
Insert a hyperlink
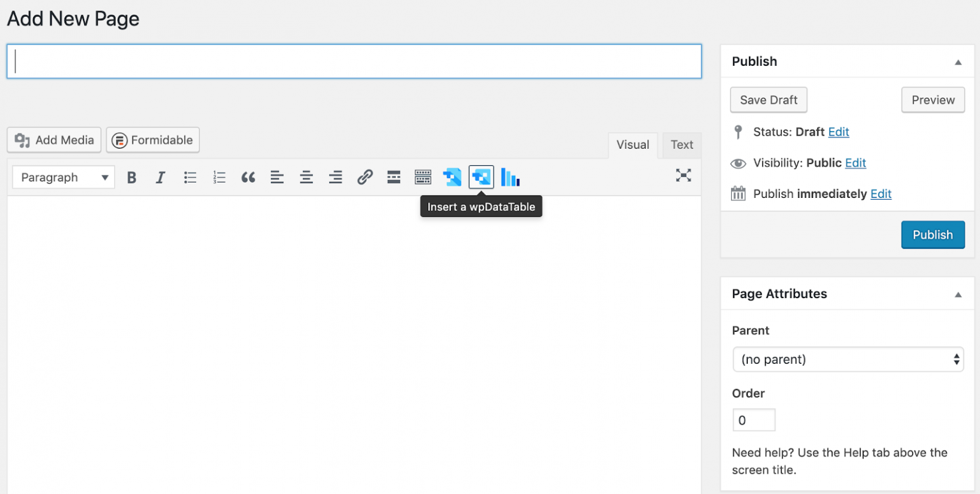pos(365,177)
